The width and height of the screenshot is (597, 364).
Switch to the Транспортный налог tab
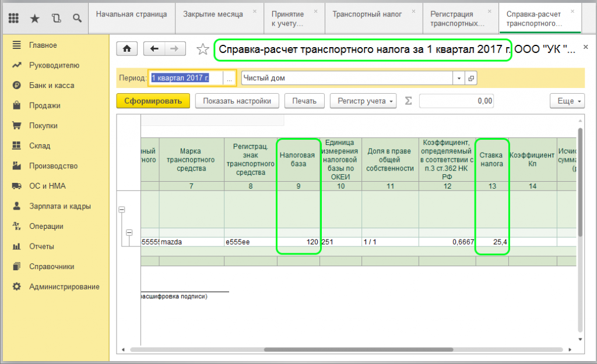(x=367, y=13)
